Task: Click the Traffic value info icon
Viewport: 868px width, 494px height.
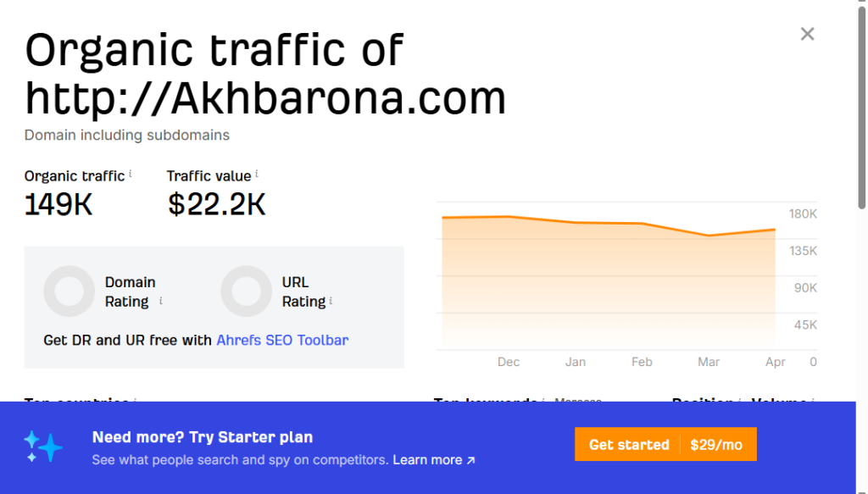Action: (257, 175)
